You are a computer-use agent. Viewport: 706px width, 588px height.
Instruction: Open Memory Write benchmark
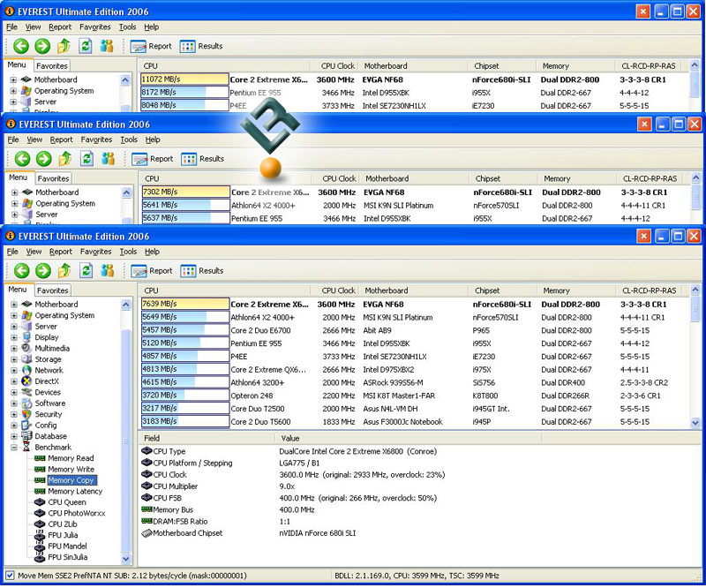[71, 469]
